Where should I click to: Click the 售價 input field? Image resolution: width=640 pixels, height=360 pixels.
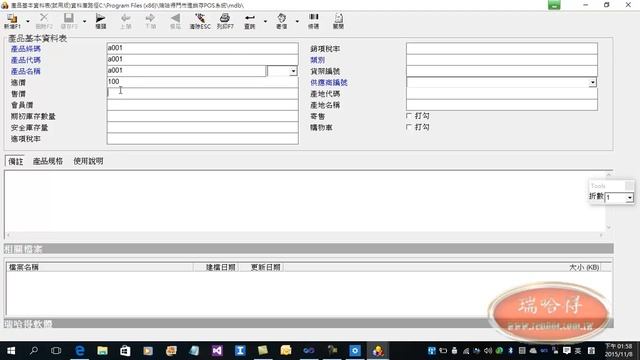[202, 93]
